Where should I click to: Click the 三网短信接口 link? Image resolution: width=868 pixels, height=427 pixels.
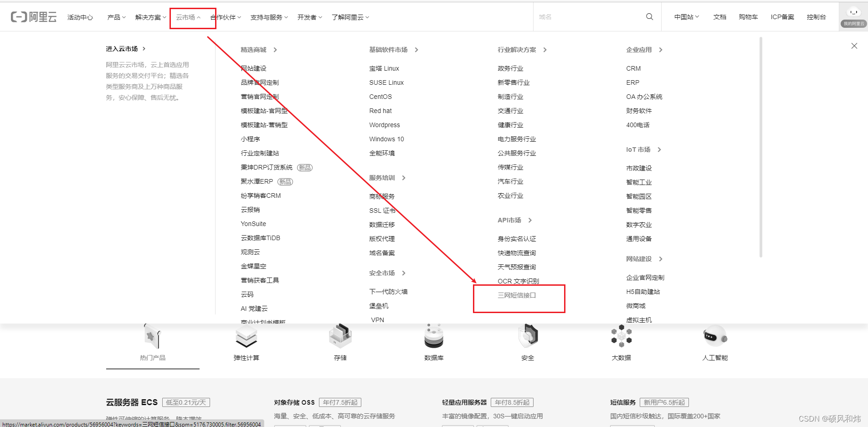[517, 295]
